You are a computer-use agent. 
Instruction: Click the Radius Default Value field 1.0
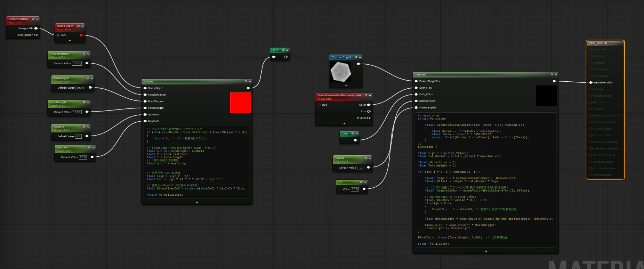[360, 168]
